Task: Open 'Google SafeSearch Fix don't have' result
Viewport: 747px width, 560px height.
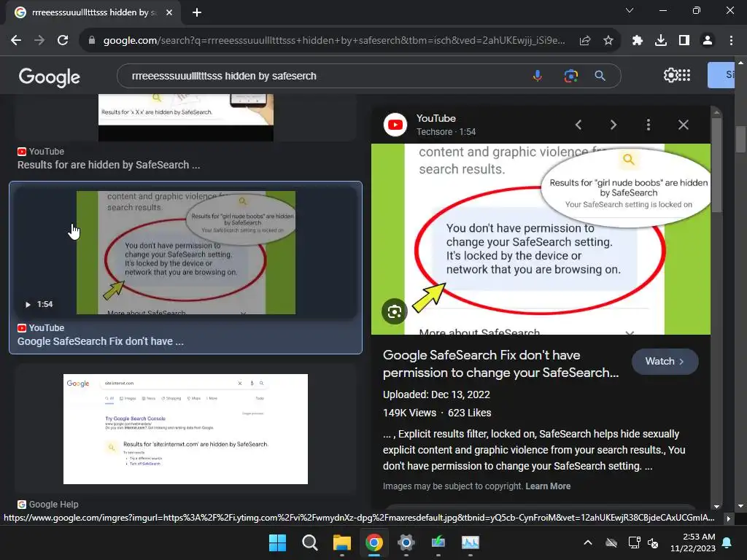Action: tap(101, 341)
